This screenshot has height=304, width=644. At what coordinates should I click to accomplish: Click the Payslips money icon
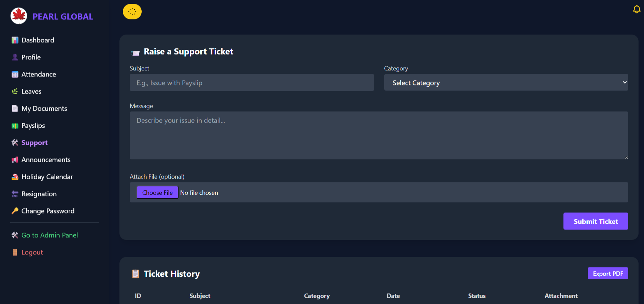point(15,126)
